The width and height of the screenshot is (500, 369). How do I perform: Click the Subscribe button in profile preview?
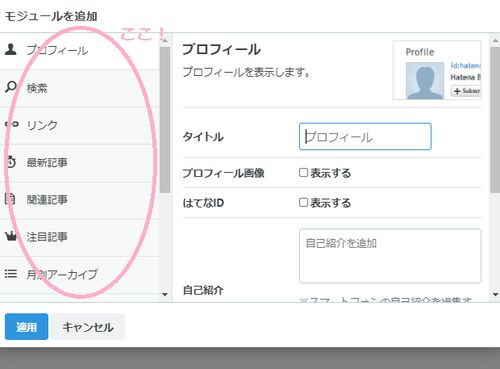(466, 91)
